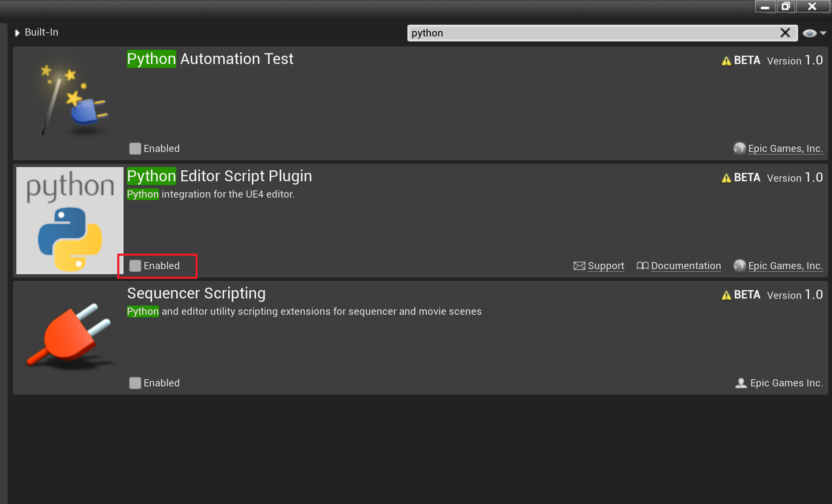Click the eye view options icon
This screenshot has width=832, height=504.
[809, 33]
